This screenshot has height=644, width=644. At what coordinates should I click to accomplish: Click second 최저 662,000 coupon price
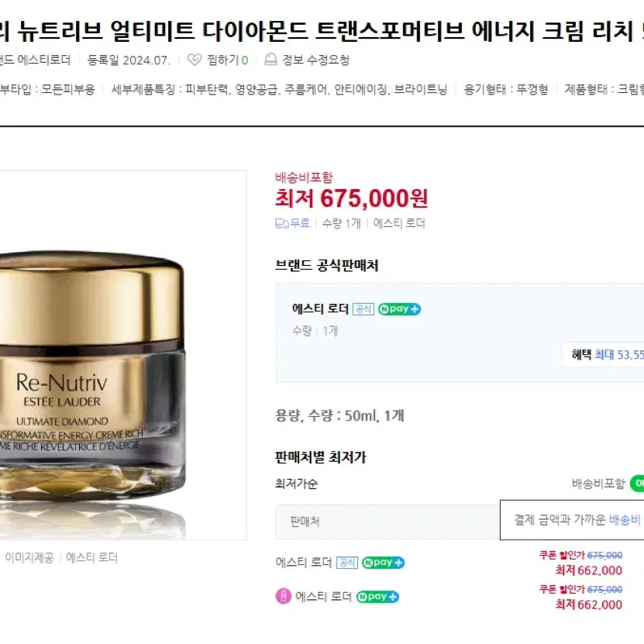588,604
